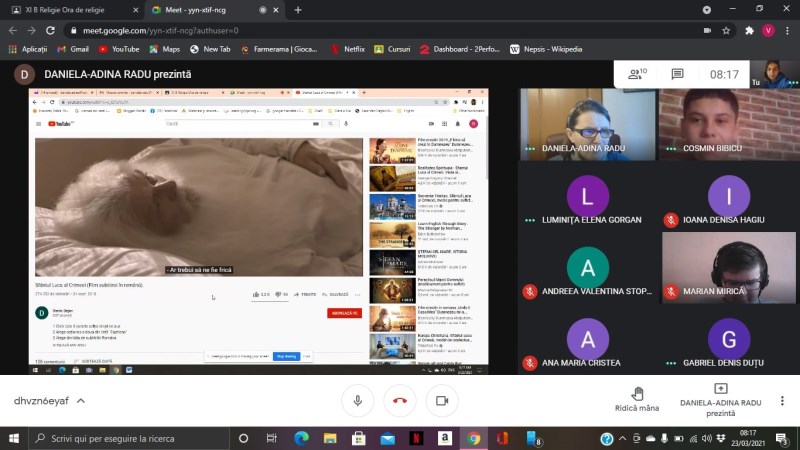Click ANDREEA VALENTINA avatar tile

(587, 267)
